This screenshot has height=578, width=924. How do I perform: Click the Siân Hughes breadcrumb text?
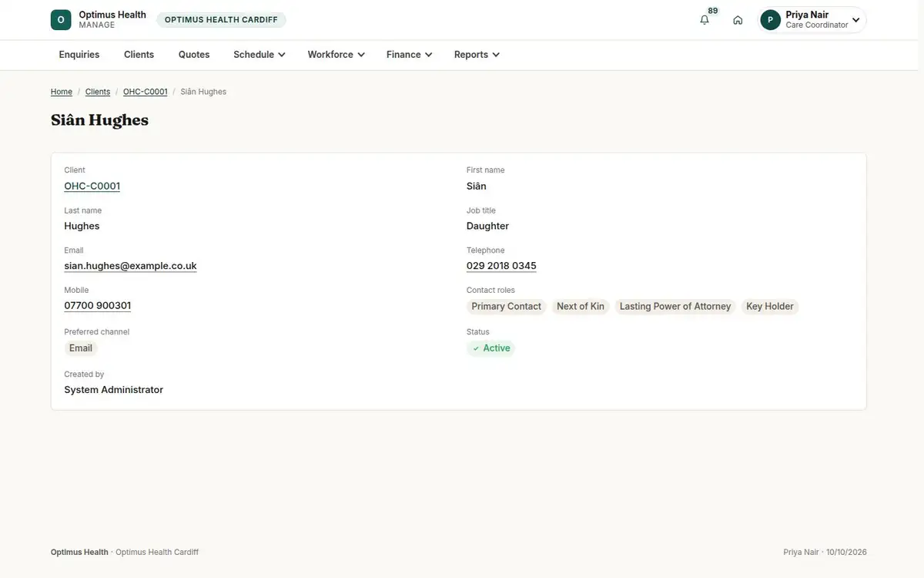tap(203, 92)
